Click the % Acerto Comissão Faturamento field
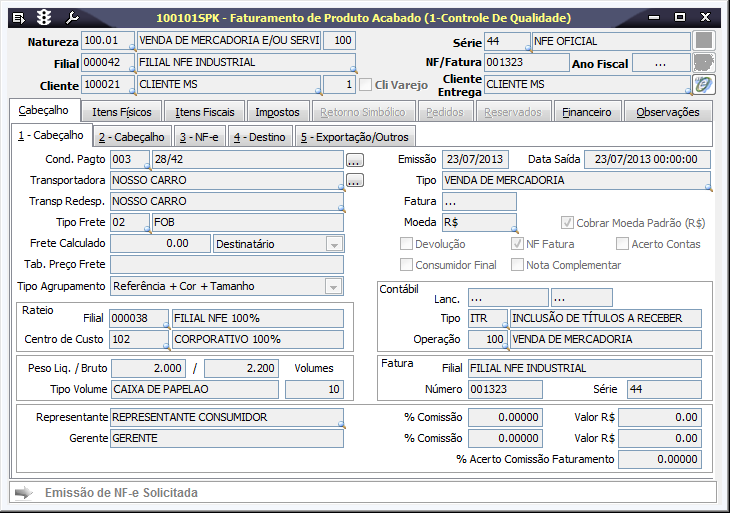Image resolution: width=730 pixels, height=513 pixels. tap(660, 459)
